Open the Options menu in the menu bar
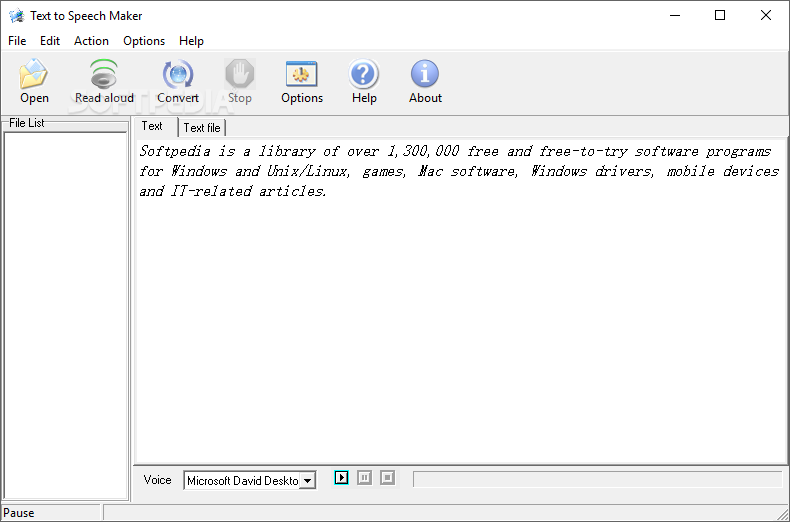790x522 pixels. click(144, 41)
